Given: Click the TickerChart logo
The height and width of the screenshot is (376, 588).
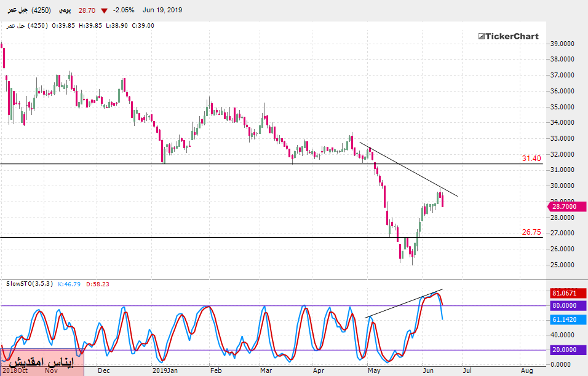Looking at the screenshot, I should tap(508, 36).
